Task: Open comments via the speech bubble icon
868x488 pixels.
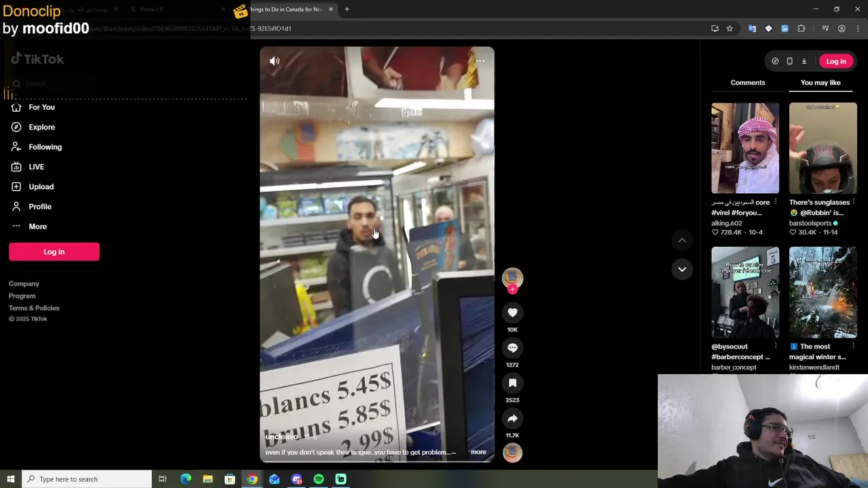Action: pos(513,348)
